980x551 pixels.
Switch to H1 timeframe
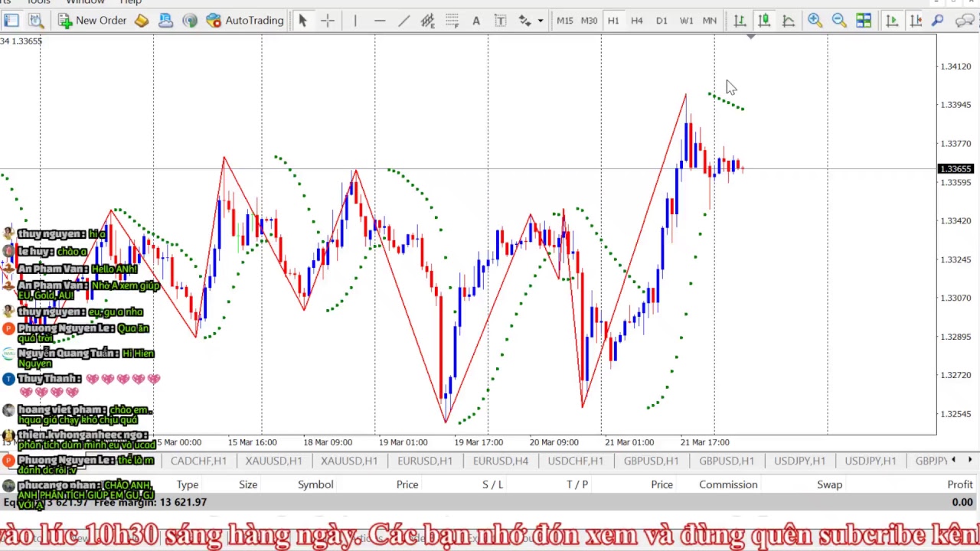click(x=613, y=21)
